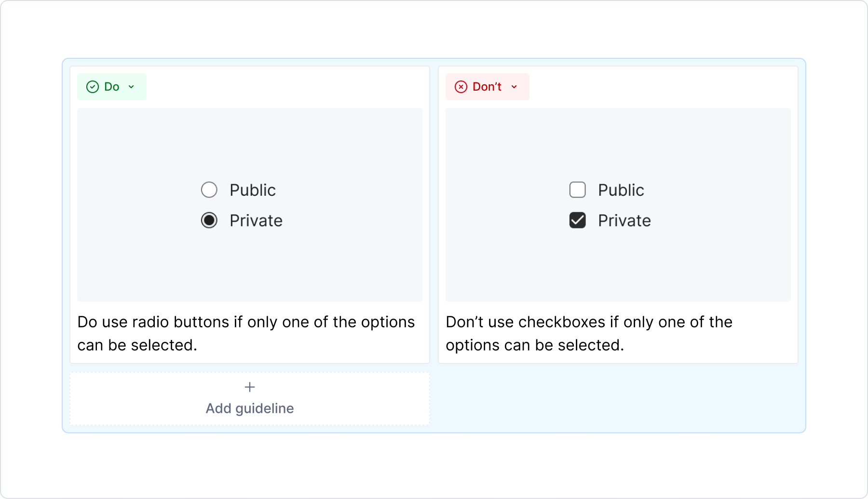
Task: Click the plus icon above Add guideline
Action: point(249,387)
